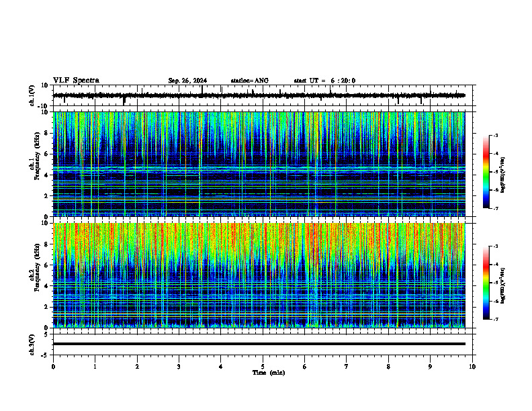Click time axis tick label '5'

pyautogui.click(x=263, y=367)
